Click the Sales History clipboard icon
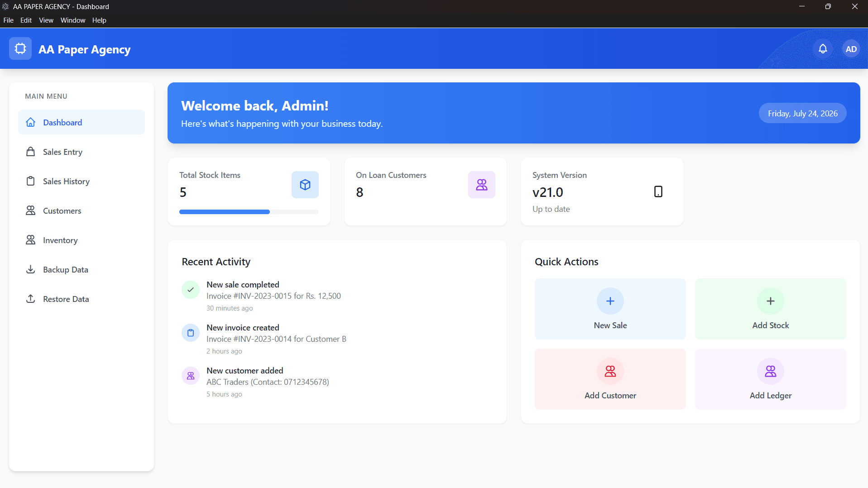The image size is (868, 488). (x=30, y=181)
